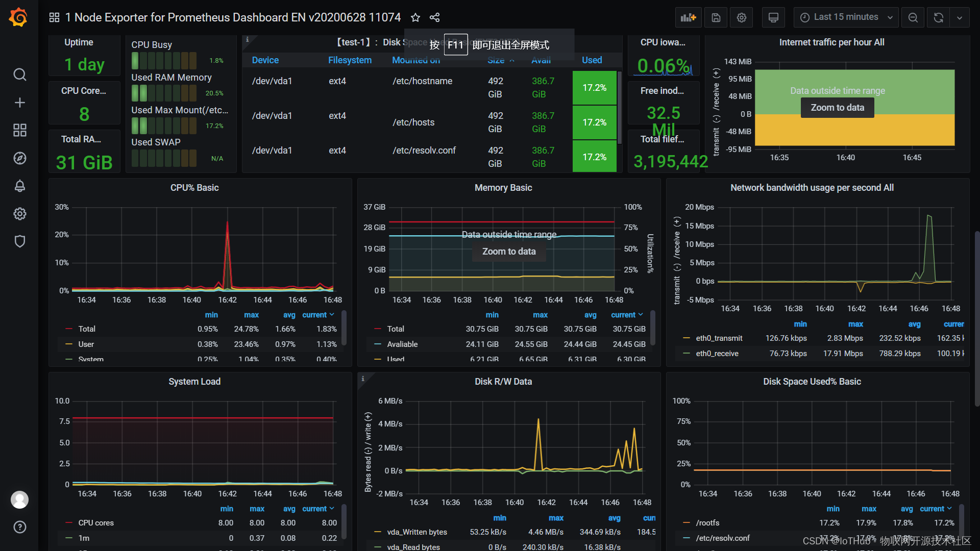This screenshot has height=551, width=980.
Task: Open the Create plus menu in sidebar
Action: (x=19, y=103)
